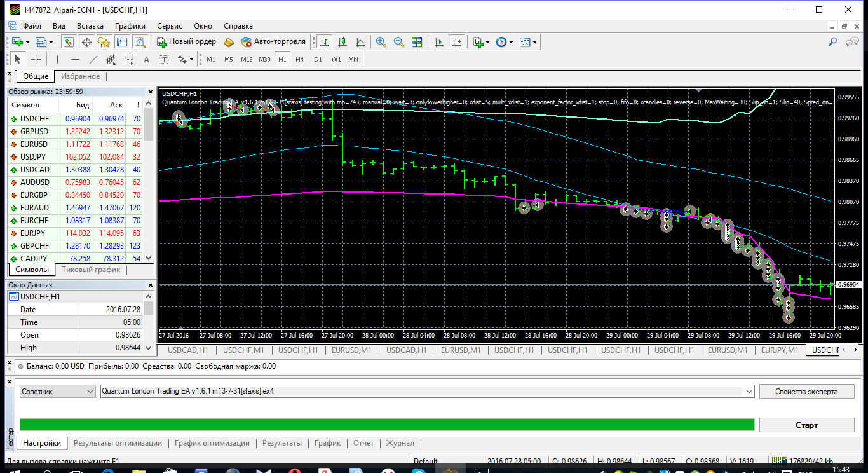The height and width of the screenshot is (473, 868).
Task: Open the Журнал tester tab
Action: (x=400, y=443)
